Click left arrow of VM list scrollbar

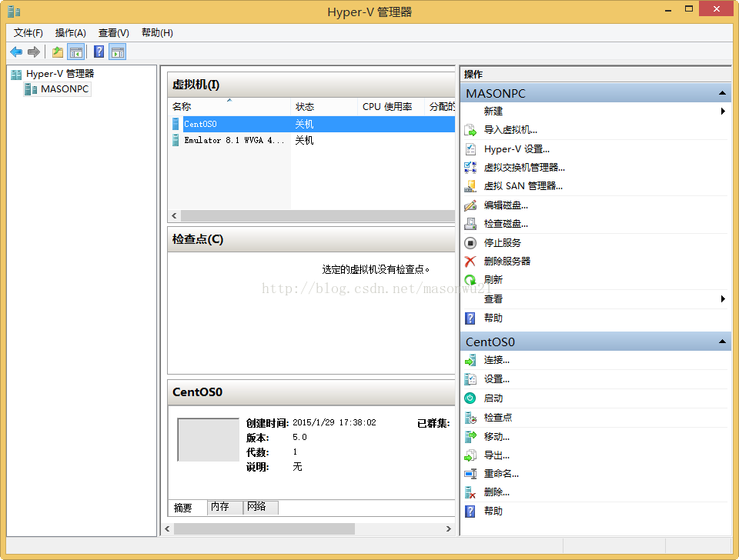(x=175, y=215)
